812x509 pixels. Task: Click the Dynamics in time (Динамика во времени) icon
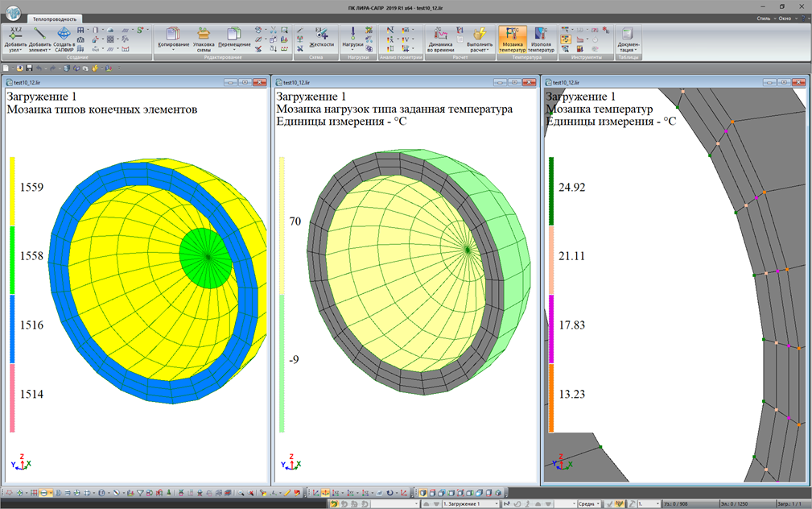[440, 34]
